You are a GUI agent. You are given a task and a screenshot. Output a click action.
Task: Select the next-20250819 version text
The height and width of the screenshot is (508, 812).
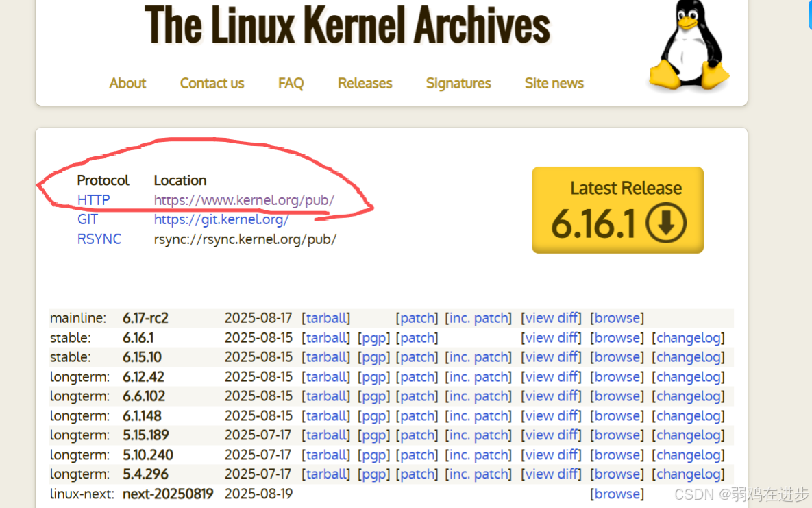pyautogui.click(x=168, y=494)
